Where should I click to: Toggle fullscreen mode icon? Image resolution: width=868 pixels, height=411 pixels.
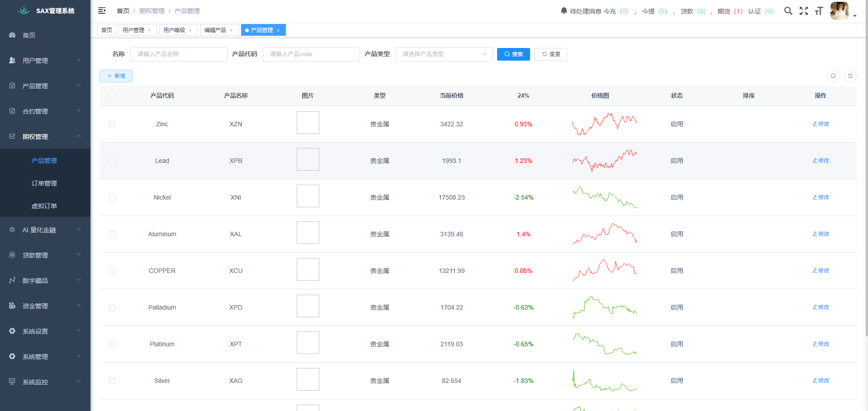(x=803, y=11)
